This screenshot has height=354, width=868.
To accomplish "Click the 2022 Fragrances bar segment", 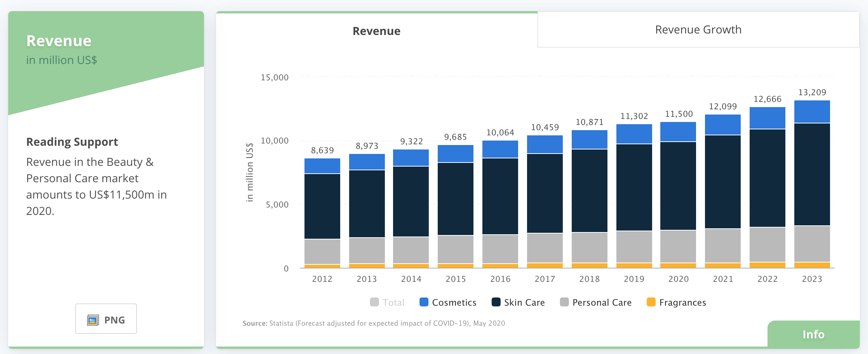I will 768,265.
